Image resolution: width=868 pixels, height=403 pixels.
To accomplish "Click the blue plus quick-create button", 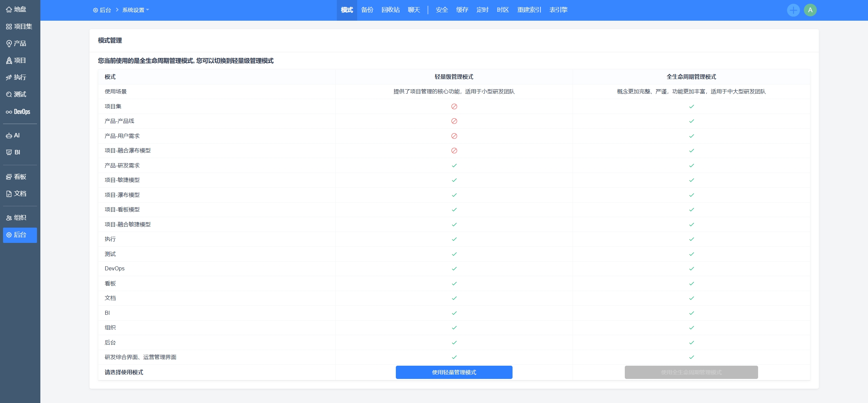I will click(x=793, y=10).
